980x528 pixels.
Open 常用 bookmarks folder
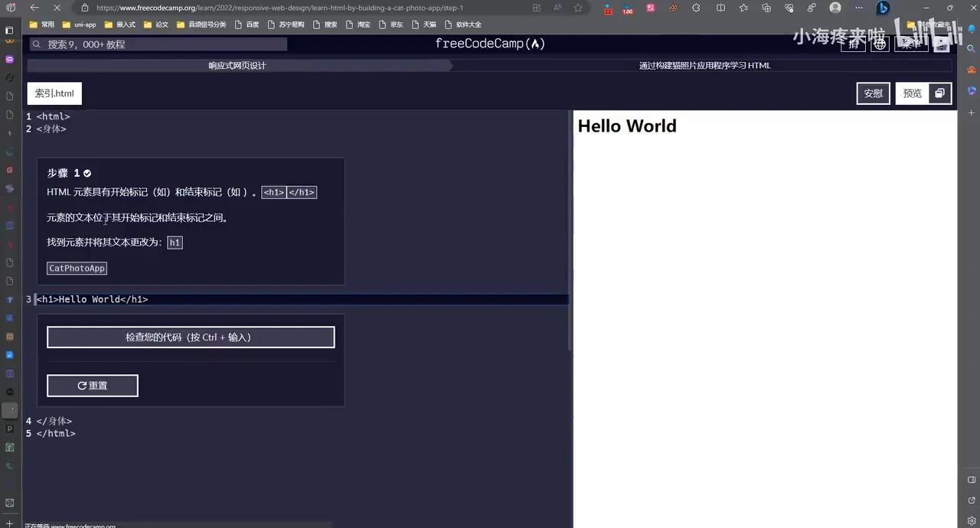[42, 24]
